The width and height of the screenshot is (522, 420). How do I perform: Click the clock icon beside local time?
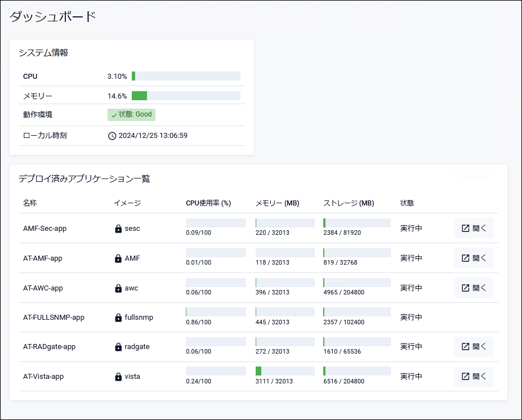click(112, 136)
